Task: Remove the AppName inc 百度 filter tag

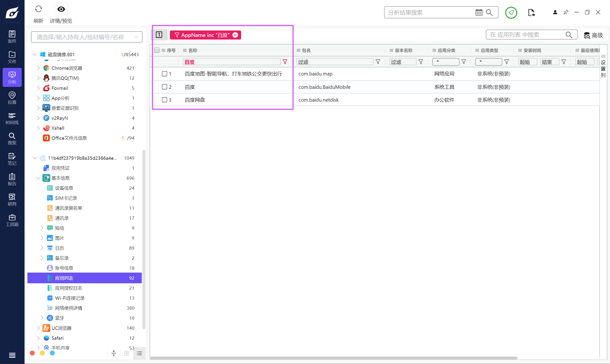Action: coord(235,35)
